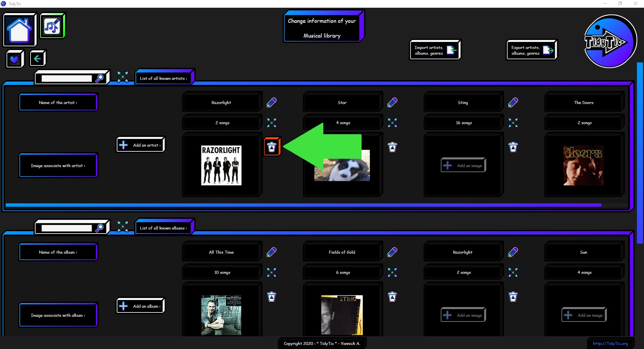This screenshot has width=644, height=349.
Task: Delete the All This Time album image
Action: pyautogui.click(x=272, y=297)
